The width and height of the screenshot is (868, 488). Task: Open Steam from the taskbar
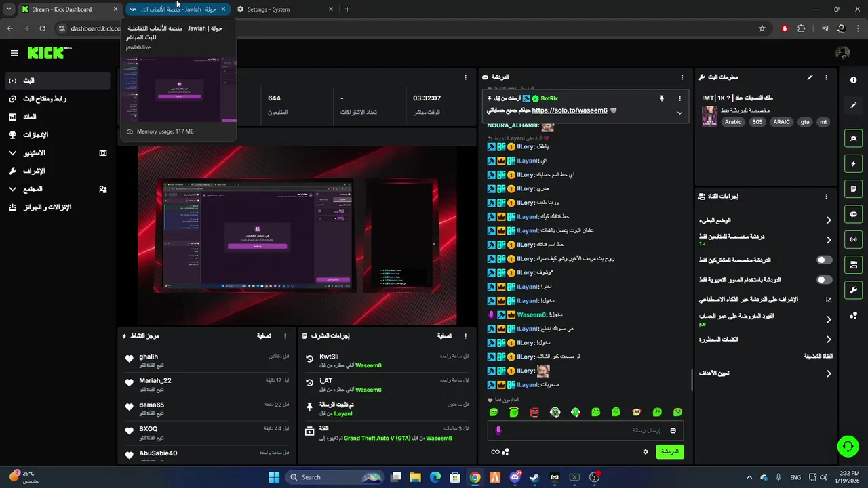tap(535, 477)
